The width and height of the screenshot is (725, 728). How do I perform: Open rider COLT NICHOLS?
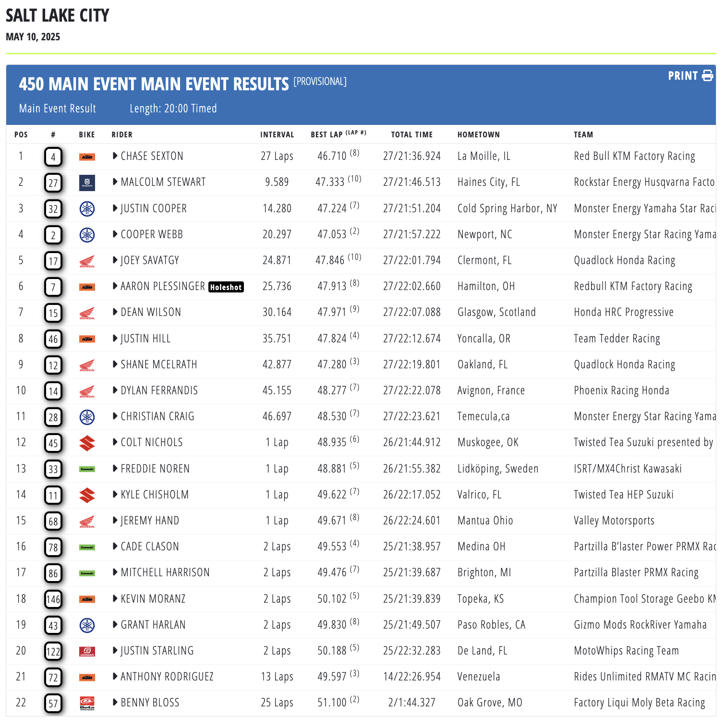152,442
